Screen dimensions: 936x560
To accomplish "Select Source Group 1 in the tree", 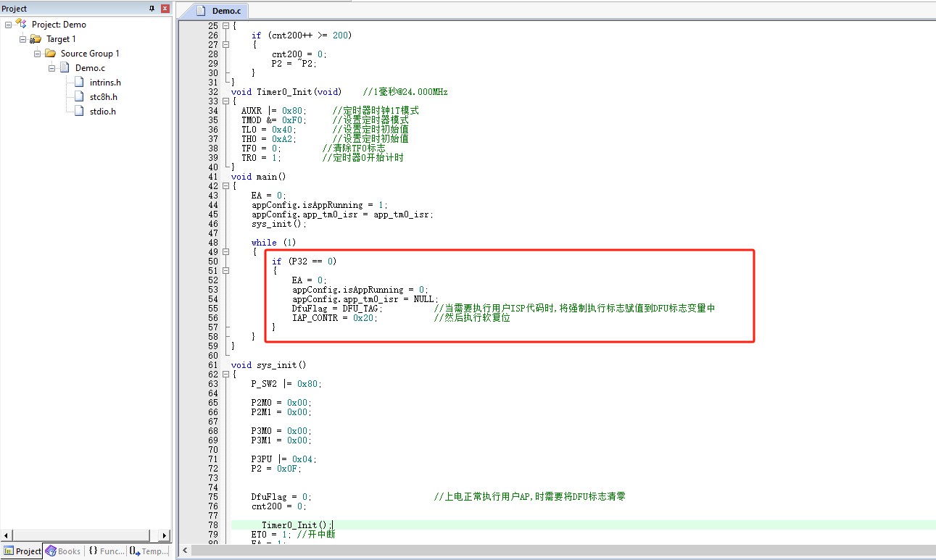I will coord(90,54).
